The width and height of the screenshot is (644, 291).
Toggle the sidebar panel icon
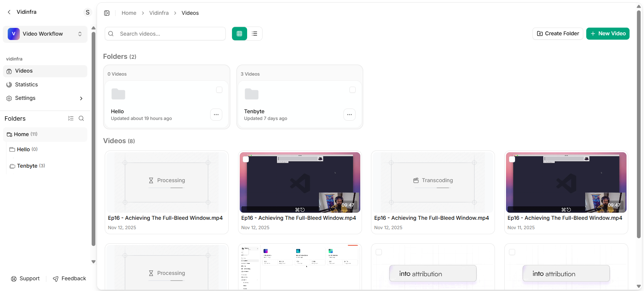[x=107, y=13]
